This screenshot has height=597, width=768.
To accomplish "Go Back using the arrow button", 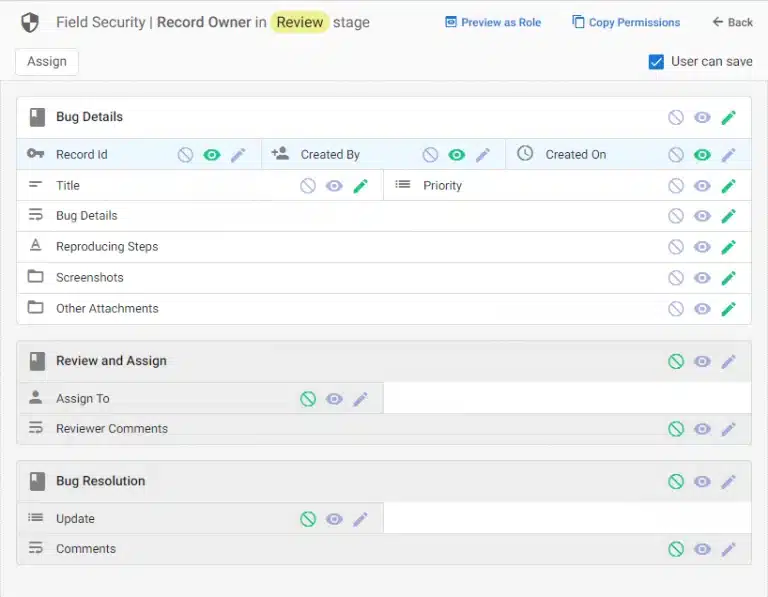I will [x=733, y=22].
